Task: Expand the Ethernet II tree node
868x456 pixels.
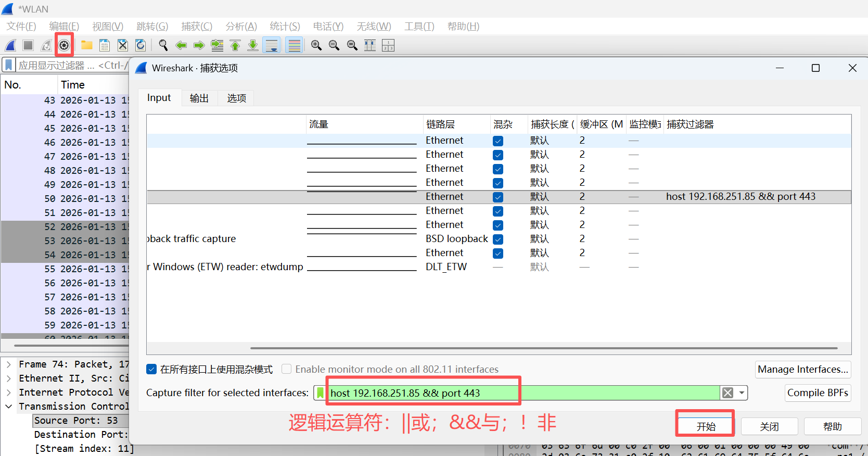Action: (x=8, y=378)
